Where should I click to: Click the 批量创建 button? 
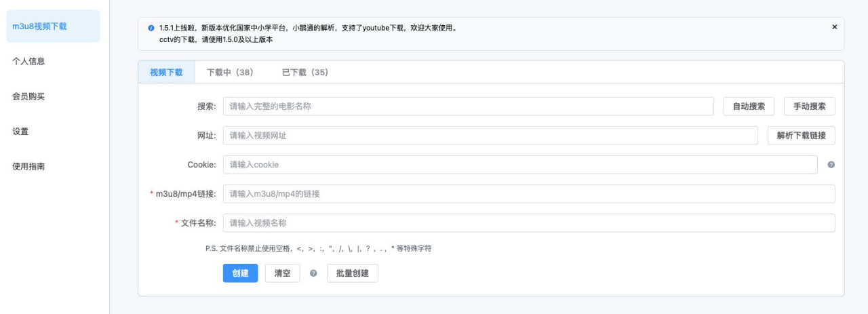[352, 273]
